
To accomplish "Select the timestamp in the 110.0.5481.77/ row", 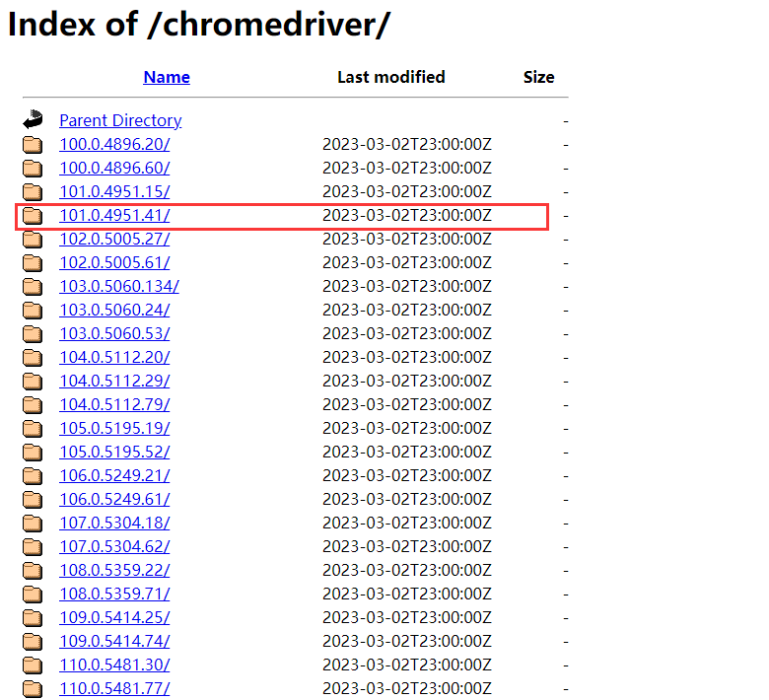I will (x=406, y=689).
